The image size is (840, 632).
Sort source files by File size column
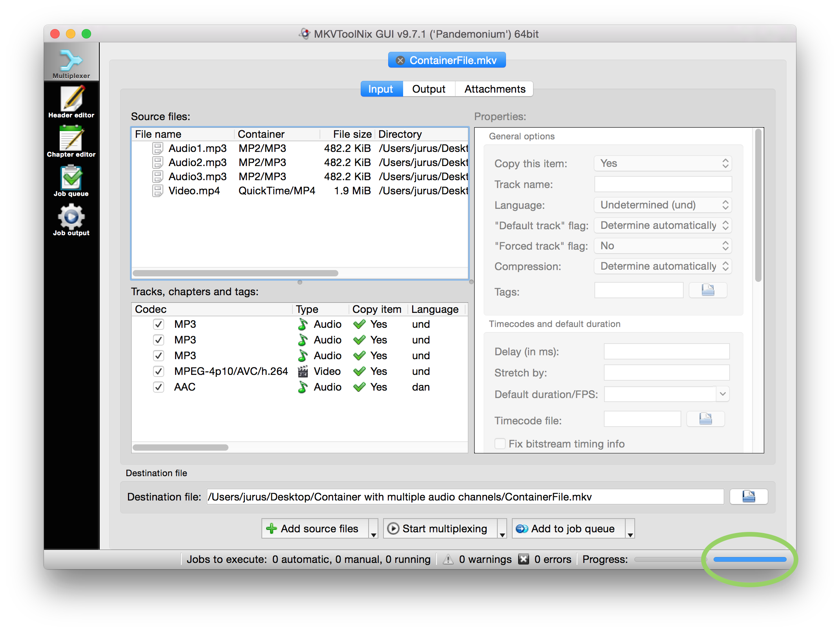click(348, 134)
